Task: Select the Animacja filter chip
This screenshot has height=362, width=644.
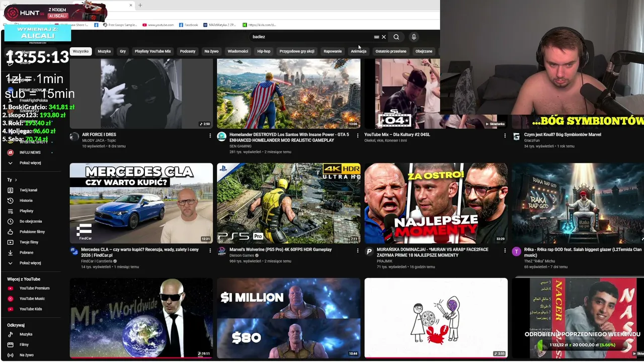Action: click(359, 51)
